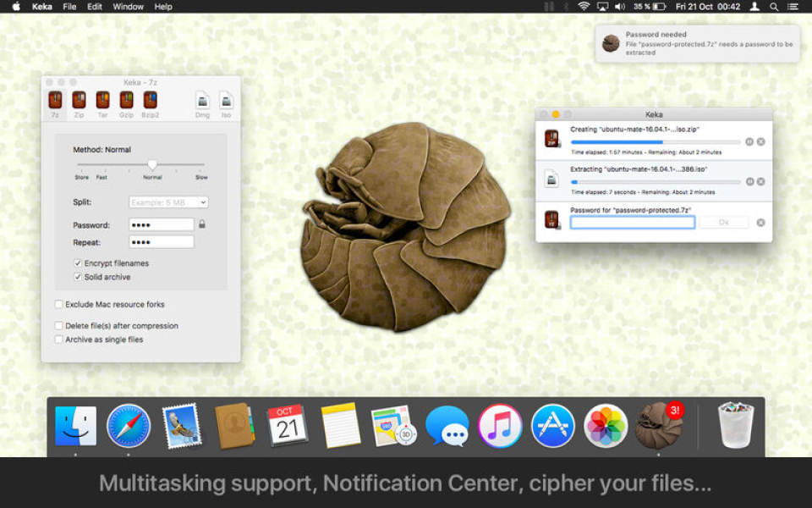
Task: Click the user account icon in menu bar
Action: (755, 7)
